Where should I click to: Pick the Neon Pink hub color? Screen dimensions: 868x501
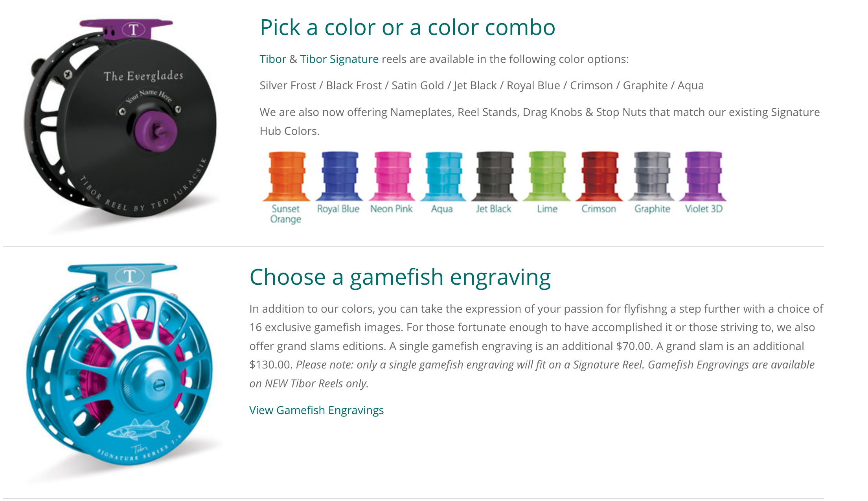click(392, 177)
